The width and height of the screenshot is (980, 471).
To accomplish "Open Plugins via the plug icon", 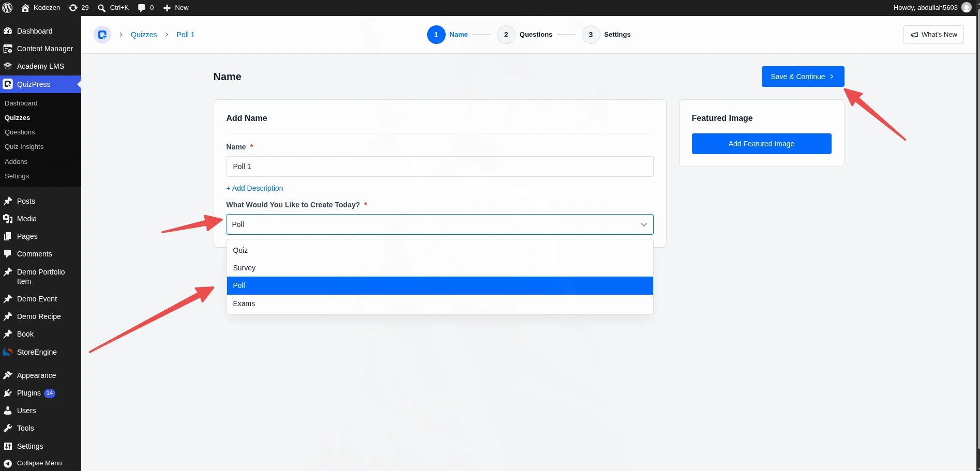I will (8, 393).
